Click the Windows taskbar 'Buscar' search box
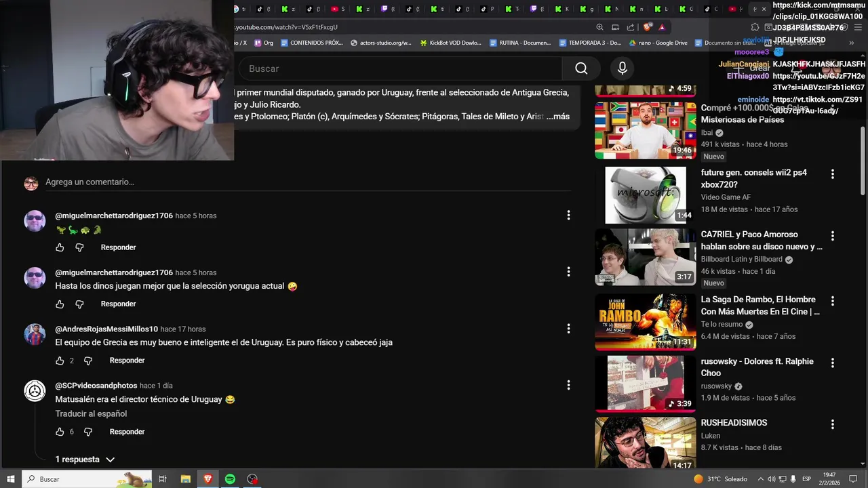868x488 pixels. click(x=87, y=479)
